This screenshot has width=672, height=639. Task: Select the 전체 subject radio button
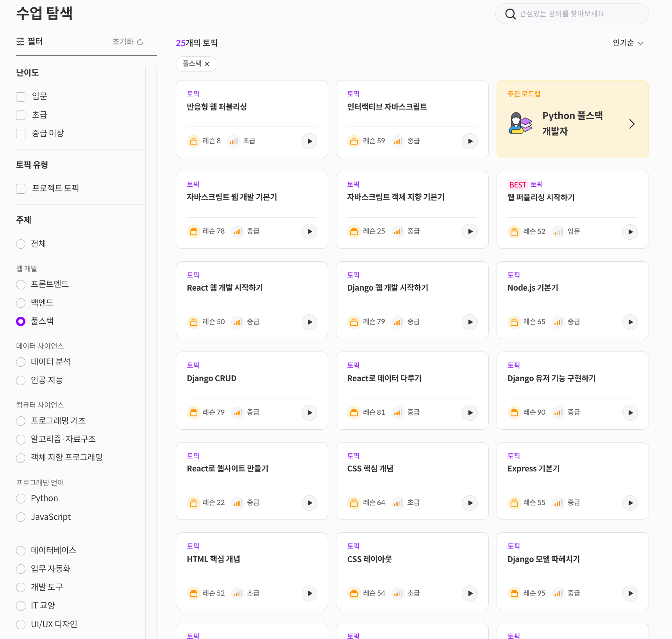tap(21, 244)
